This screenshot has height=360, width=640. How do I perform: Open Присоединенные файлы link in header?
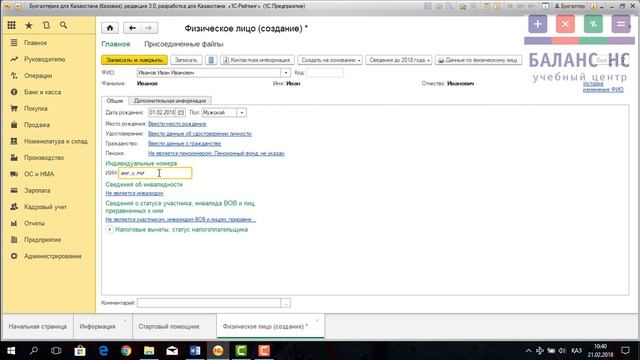pos(184,44)
